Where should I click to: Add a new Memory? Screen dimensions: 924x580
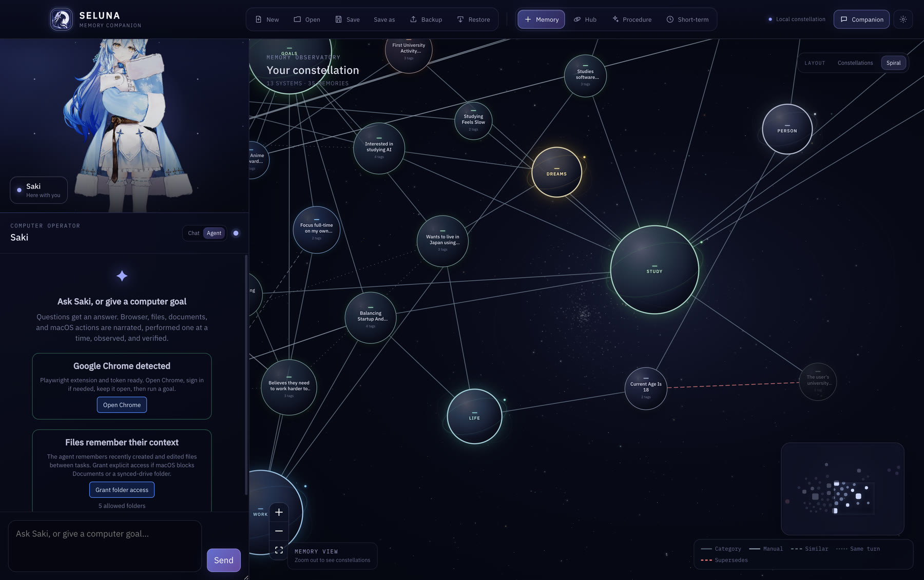pos(541,20)
